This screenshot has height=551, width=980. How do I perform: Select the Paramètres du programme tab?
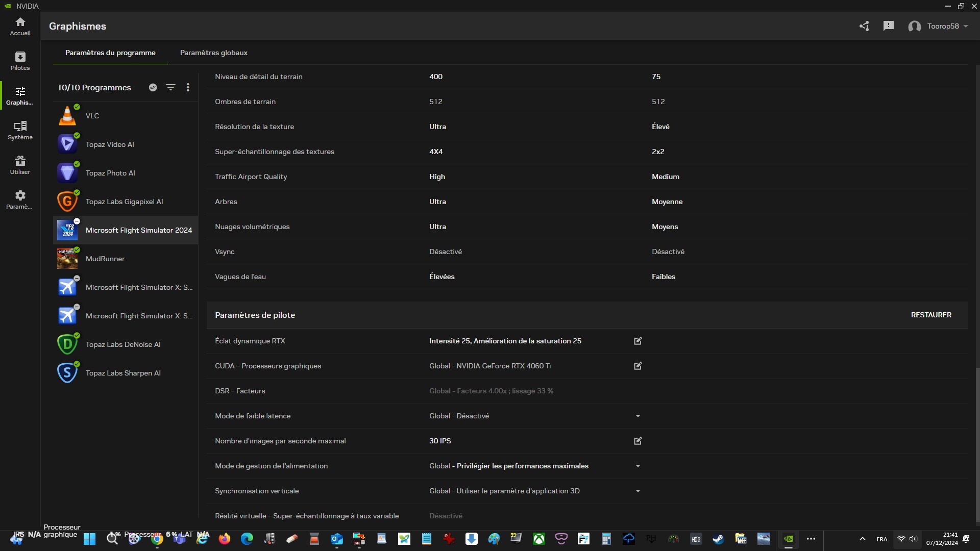110,53
